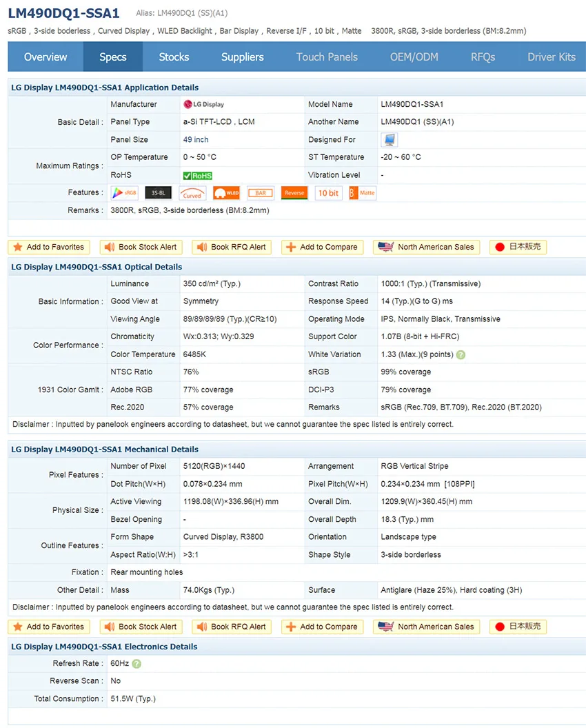The height and width of the screenshot is (728, 586).
Task: Click DCI-P3 value 79% coverage
Action: (406, 390)
